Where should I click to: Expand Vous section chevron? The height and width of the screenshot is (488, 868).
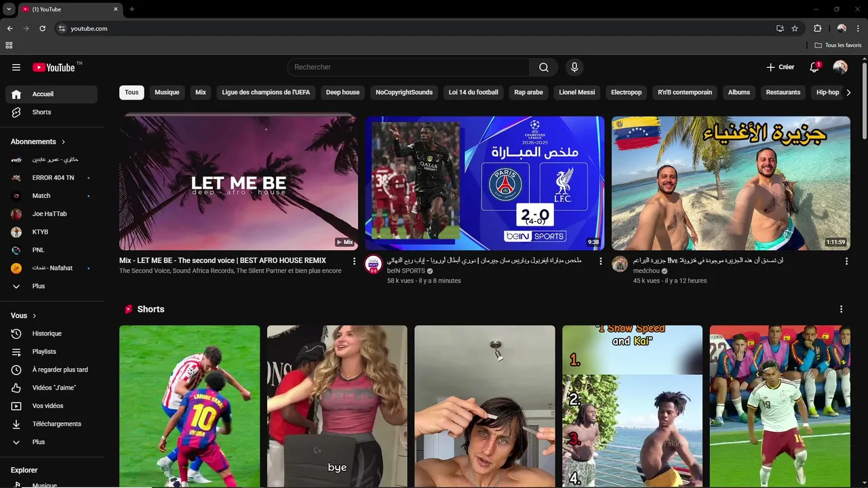click(x=35, y=316)
